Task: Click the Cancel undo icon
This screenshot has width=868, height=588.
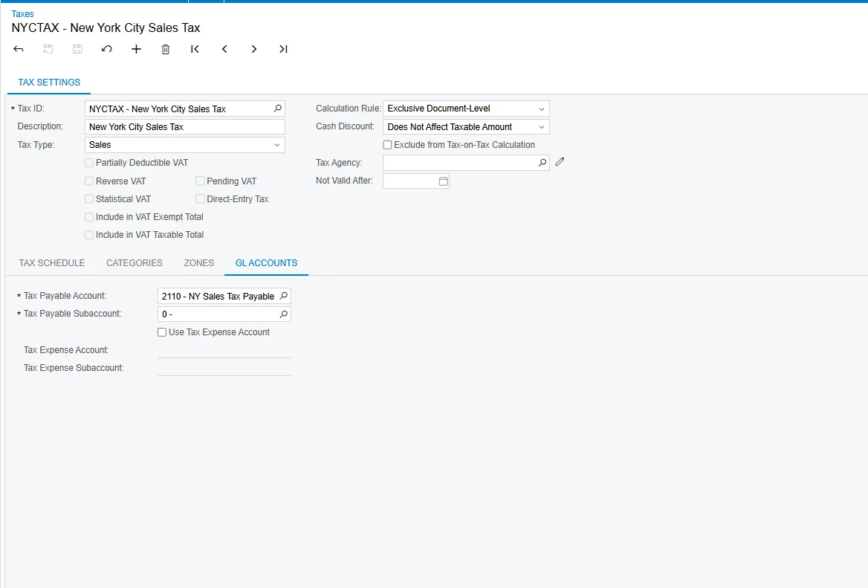Action: tap(107, 49)
